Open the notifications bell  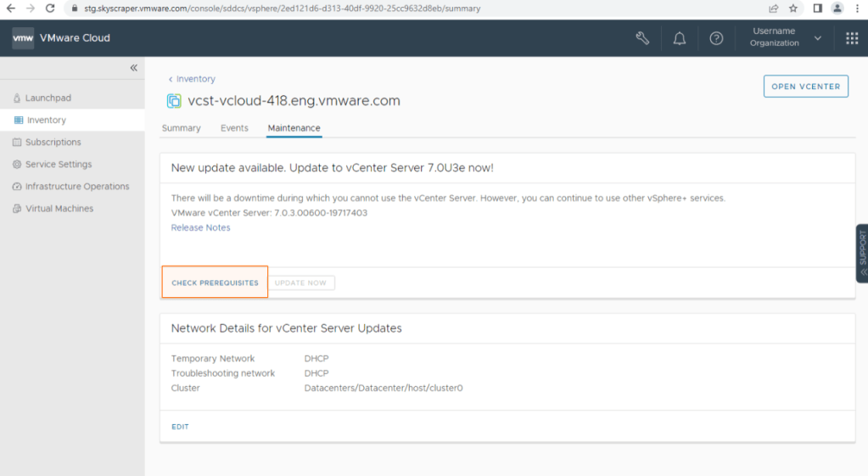[680, 38]
